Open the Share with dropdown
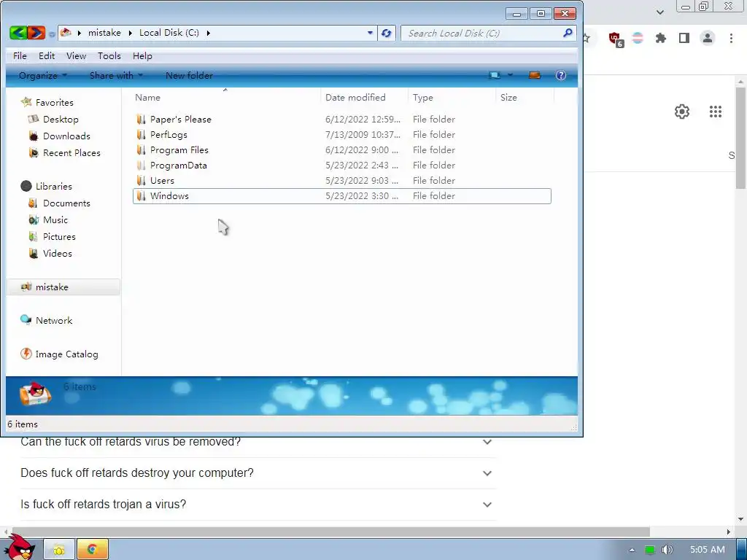 [x=116, y=75]
